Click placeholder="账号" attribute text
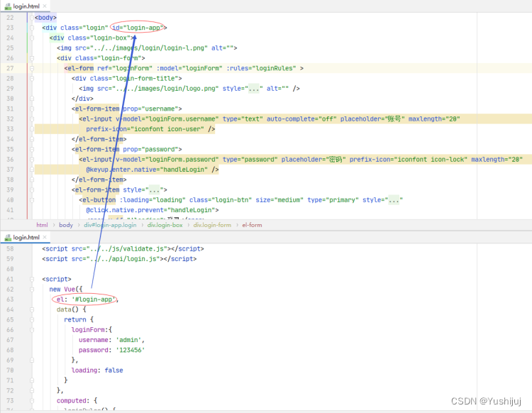Viewport: 532px width, 413px height. click(x=372, y=119)
